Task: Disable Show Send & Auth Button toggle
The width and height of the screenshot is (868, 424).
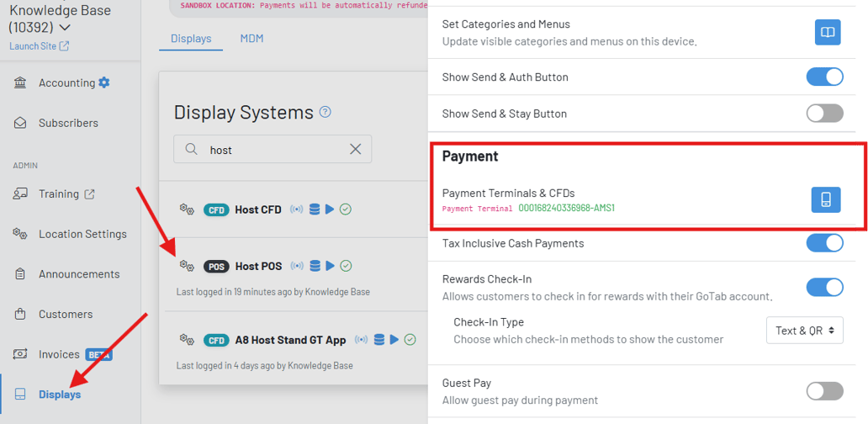Action: click(x=824, y=77)
